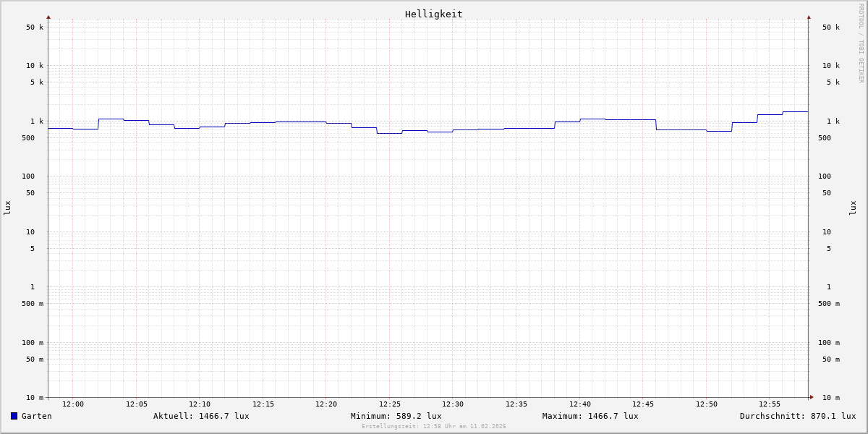
Task: Click the red arrow atop the right axis
Action: click(x=809, y=17)
